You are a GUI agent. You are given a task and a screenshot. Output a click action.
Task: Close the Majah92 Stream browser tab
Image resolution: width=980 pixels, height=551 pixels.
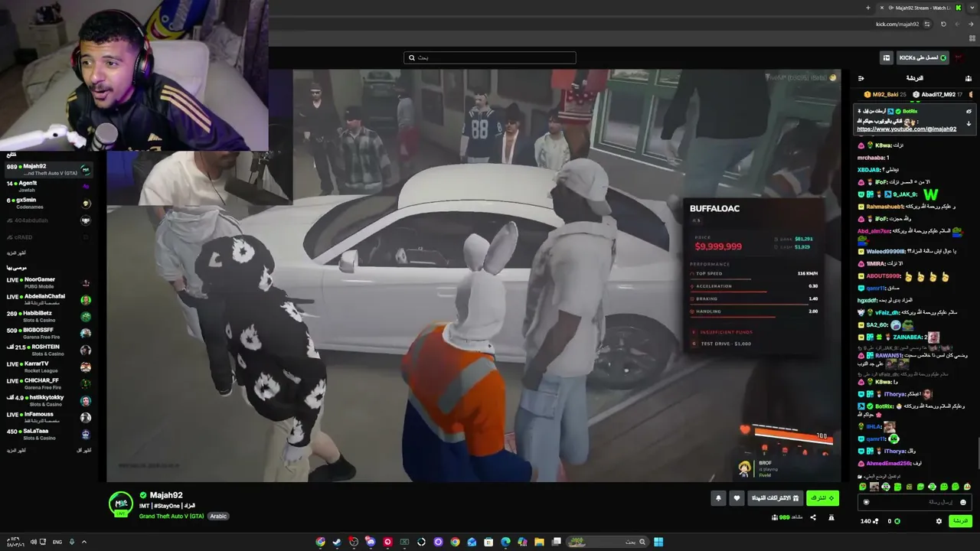pyautogui.click(x=881, y=8)
